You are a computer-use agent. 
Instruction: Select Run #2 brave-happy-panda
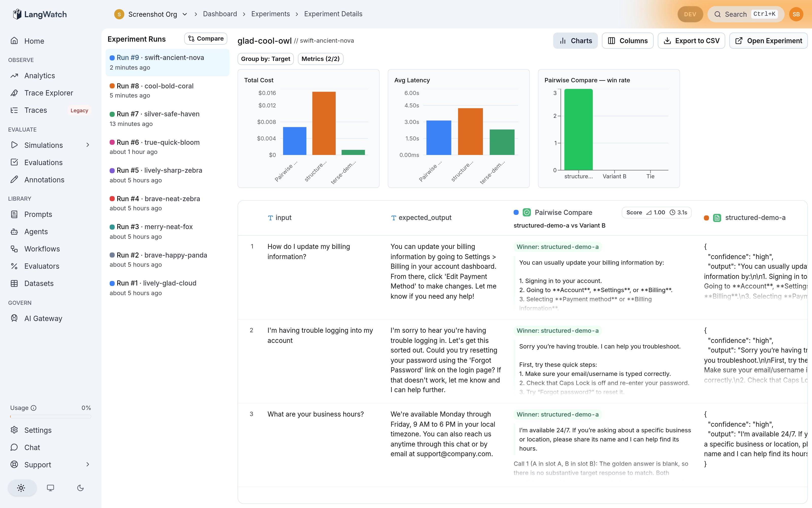(x=167, y=260)
